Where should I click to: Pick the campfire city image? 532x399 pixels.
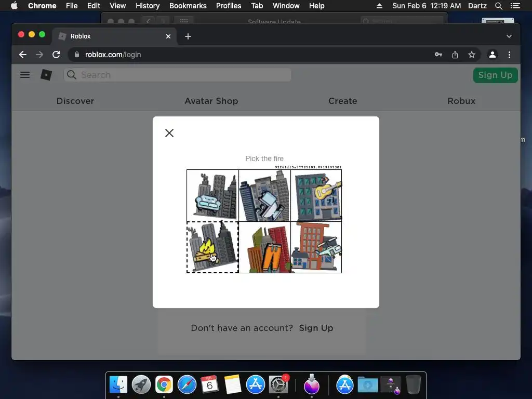212,247
